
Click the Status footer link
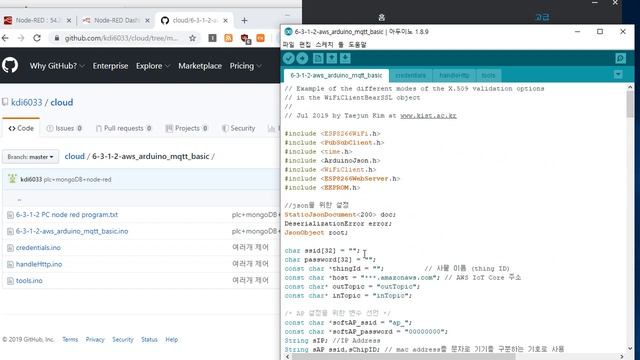click(149, 340)
